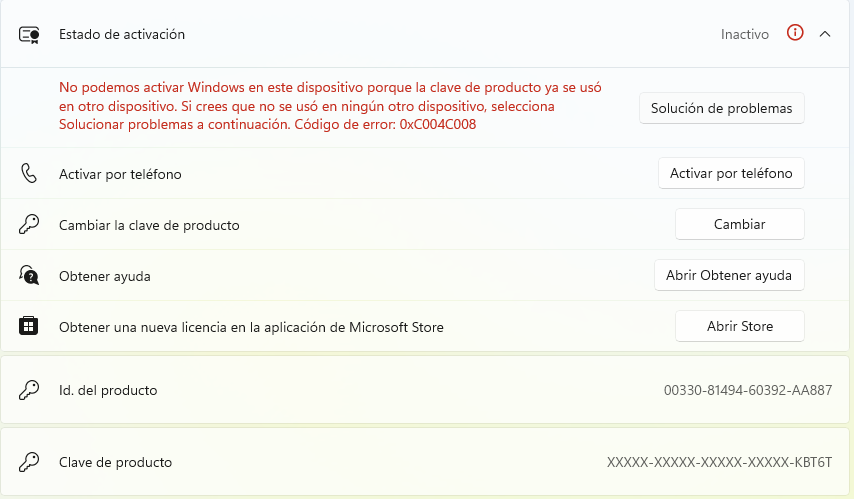The height and width of the screenshot is (499, 854).
Task: Click the Estado de activación header label
Action: (x=122, y=34)
